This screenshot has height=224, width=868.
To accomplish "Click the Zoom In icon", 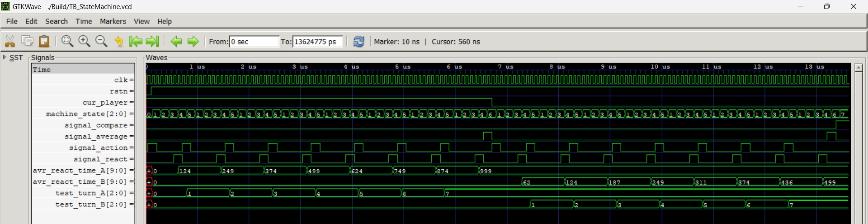I will tap(84, 41).
